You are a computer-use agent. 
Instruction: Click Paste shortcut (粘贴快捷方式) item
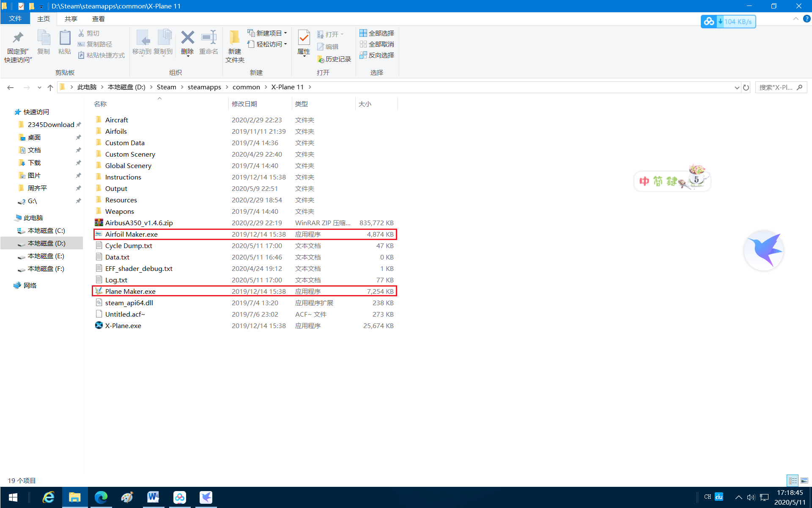click(x=101, y=55)
